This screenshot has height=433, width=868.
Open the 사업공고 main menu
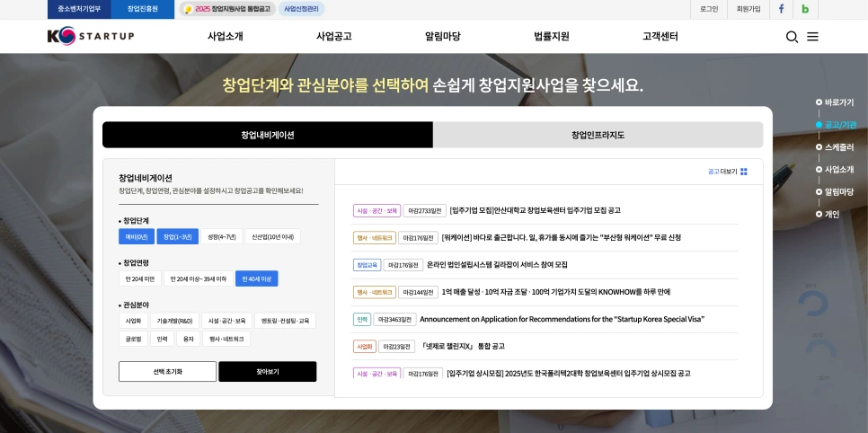(333, 37)
